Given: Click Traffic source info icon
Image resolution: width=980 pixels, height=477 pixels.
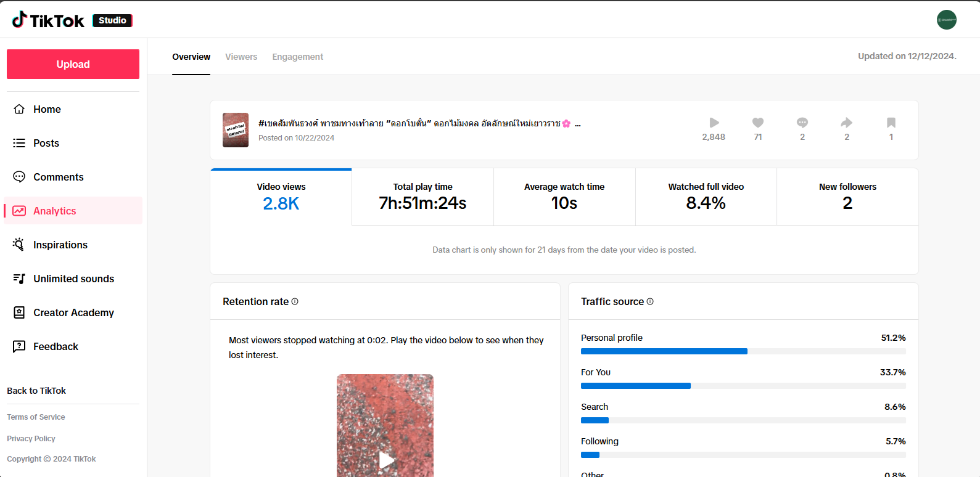Looking at the screenshot, I should click(650, 301).
